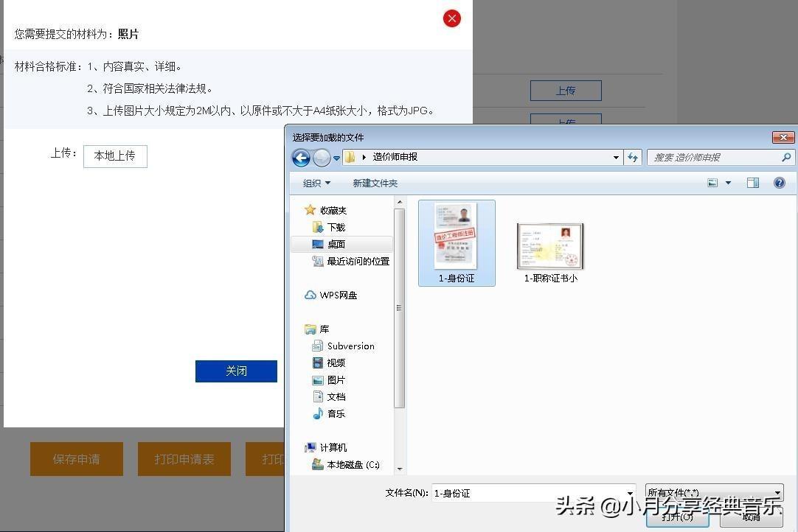Expand the 所有文件 file type dropdown

click(777, 493)
